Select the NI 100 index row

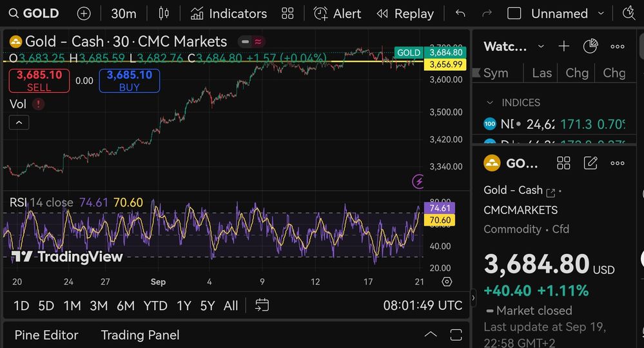[x=554, y=124]
